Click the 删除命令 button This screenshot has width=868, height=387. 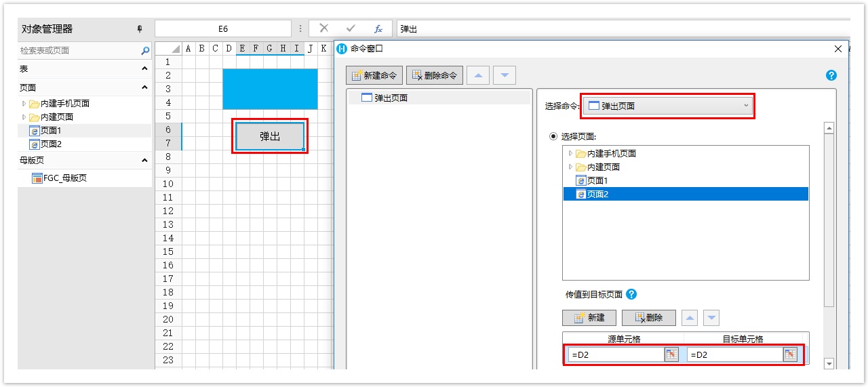(x=434, y=75)
